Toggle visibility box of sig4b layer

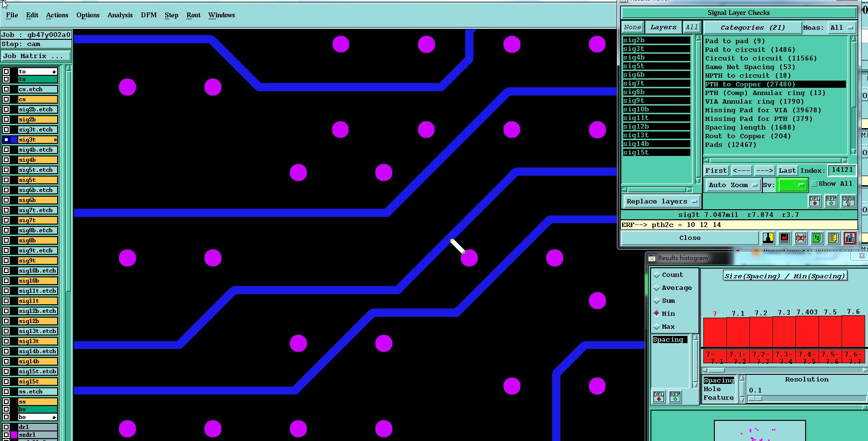pos(6,160)
